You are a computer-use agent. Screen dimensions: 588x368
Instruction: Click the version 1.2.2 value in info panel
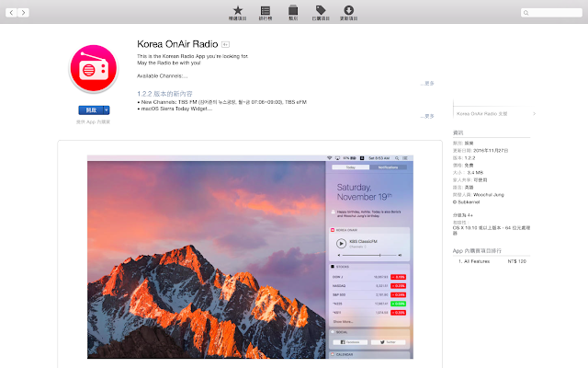pyautogui.click(x=469, y=158)
